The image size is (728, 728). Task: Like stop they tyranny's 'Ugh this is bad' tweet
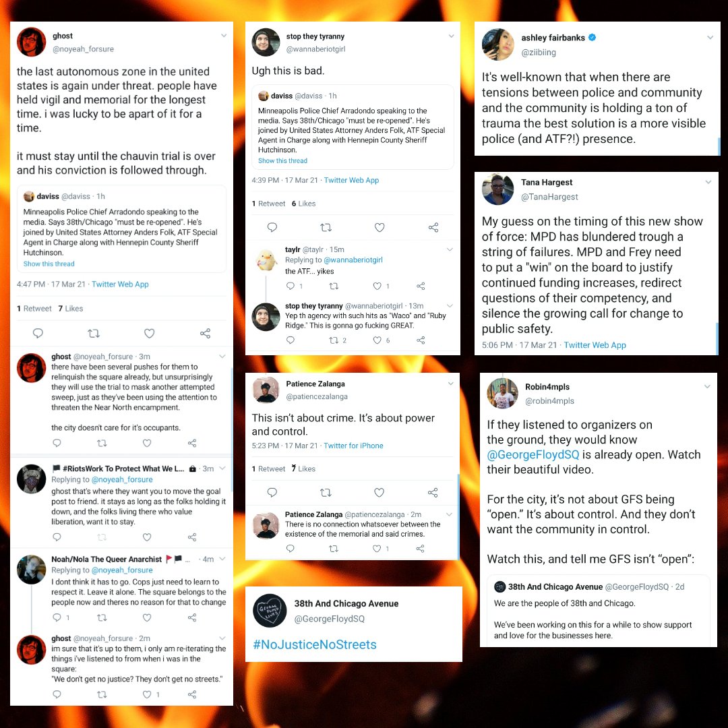[380, 228]
